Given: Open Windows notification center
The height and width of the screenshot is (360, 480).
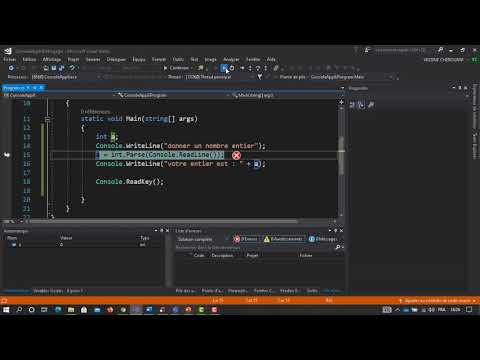Looking at the screenshot, I should click(x=469, y=310).
